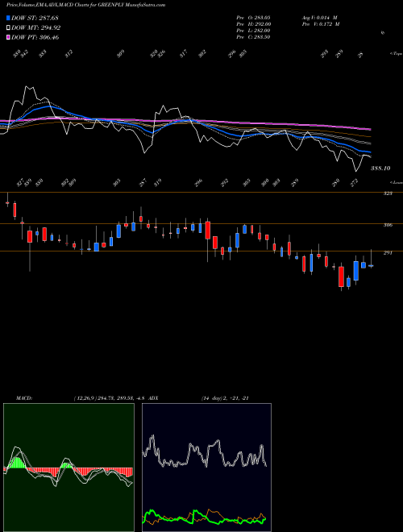
Task: Click the white DOW MT legend swatch
Action: pyautogui.click(x=9, y=28)
